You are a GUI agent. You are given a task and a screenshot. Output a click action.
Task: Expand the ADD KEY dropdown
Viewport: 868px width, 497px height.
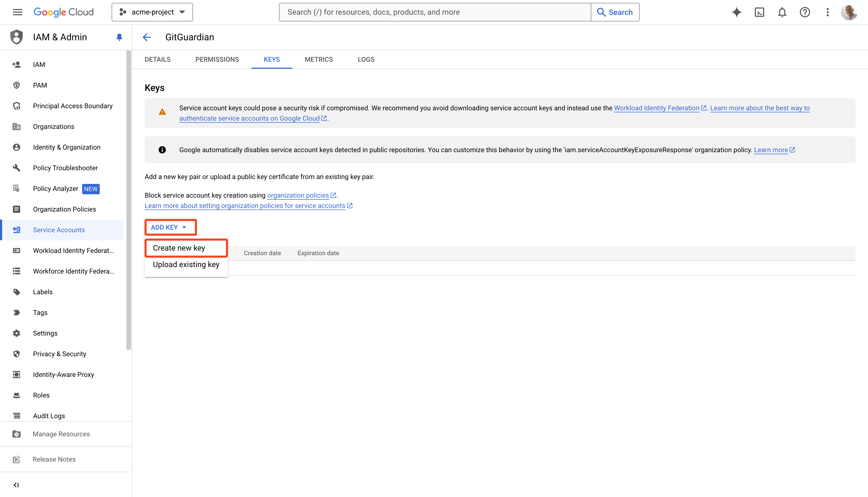pyautogui.click(x=171, y=227)
